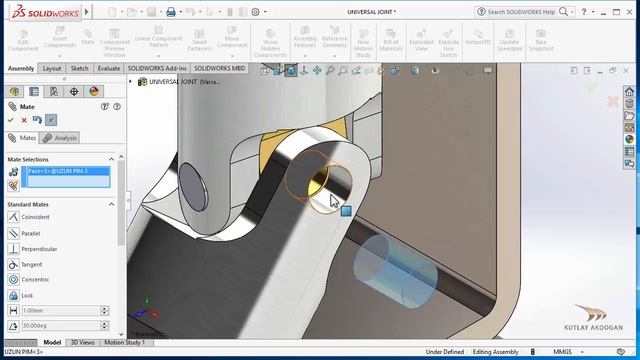
Task: Open the Design Library task pane
Action: click(629, 103)
